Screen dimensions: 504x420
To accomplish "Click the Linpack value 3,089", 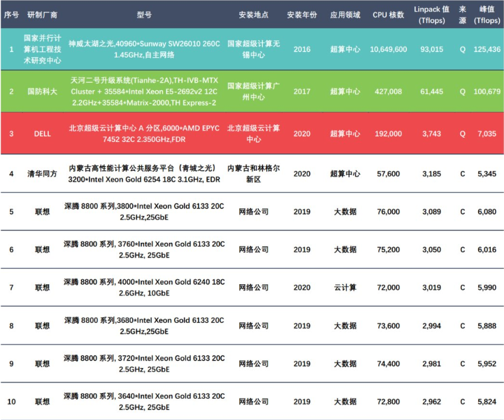I will (431, 212).
